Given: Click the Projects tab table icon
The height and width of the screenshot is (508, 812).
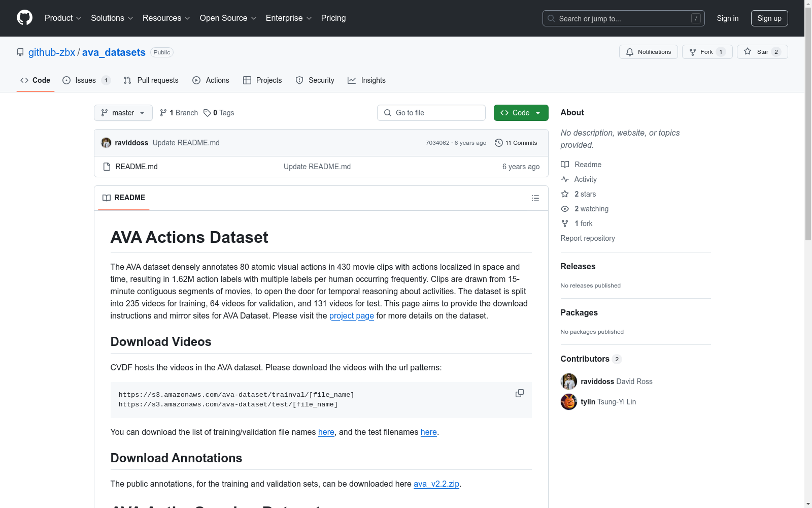Looking at the screenshot, I should pyautogui.click(x=247, y=80).
